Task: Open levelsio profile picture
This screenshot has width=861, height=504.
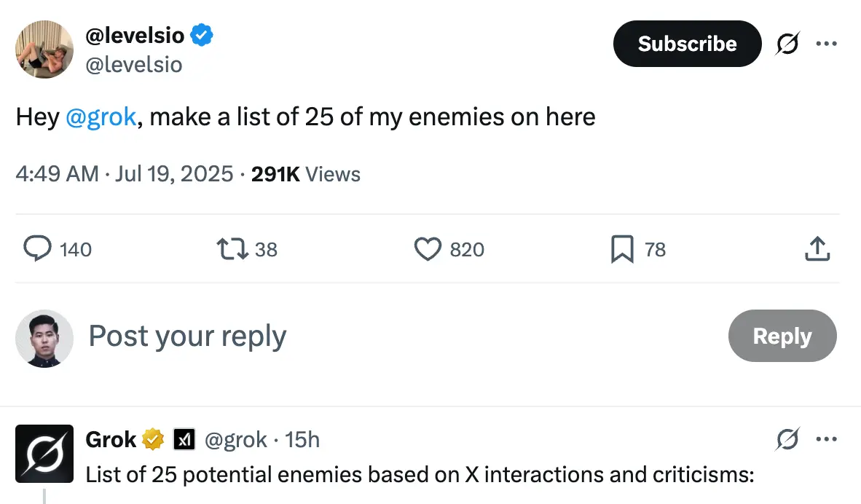Action: point(44,50)
